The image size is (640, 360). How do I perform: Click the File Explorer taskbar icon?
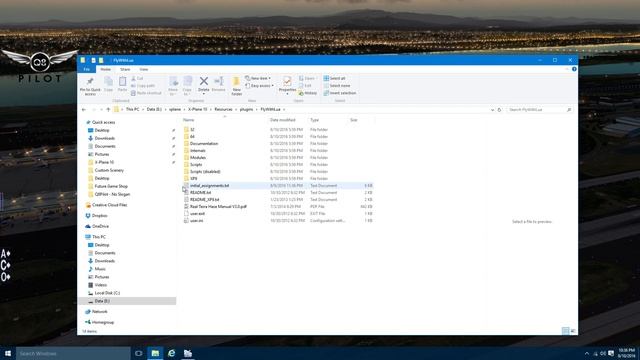(x=155, y=353)
